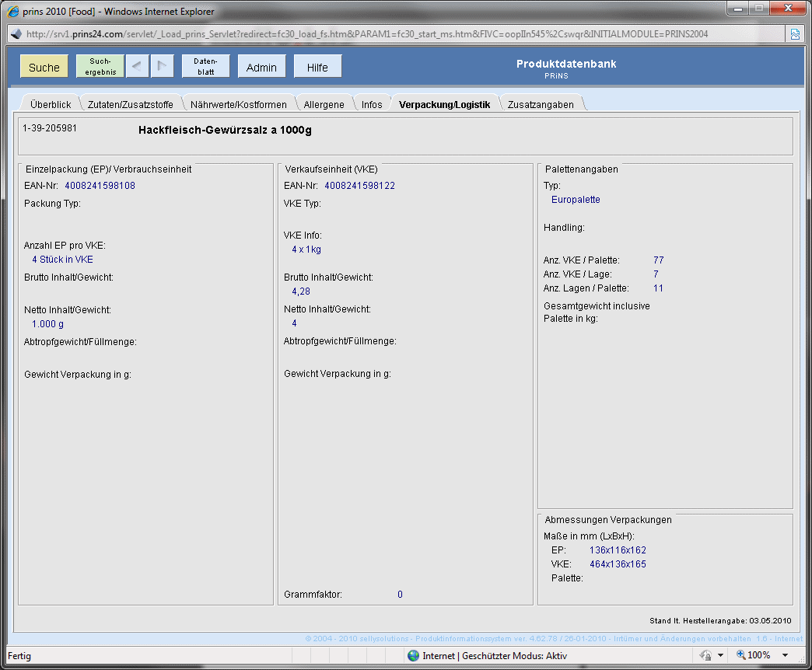Click the security settings icon in status bar

(x=706, y=655)
